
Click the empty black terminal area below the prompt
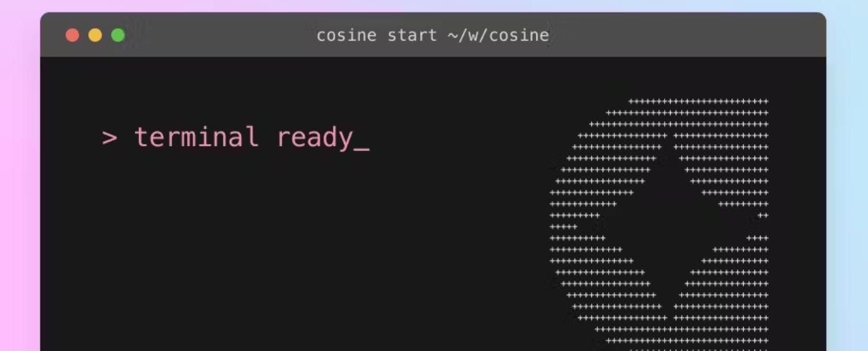pyautogui.click(x=276, y=258)
